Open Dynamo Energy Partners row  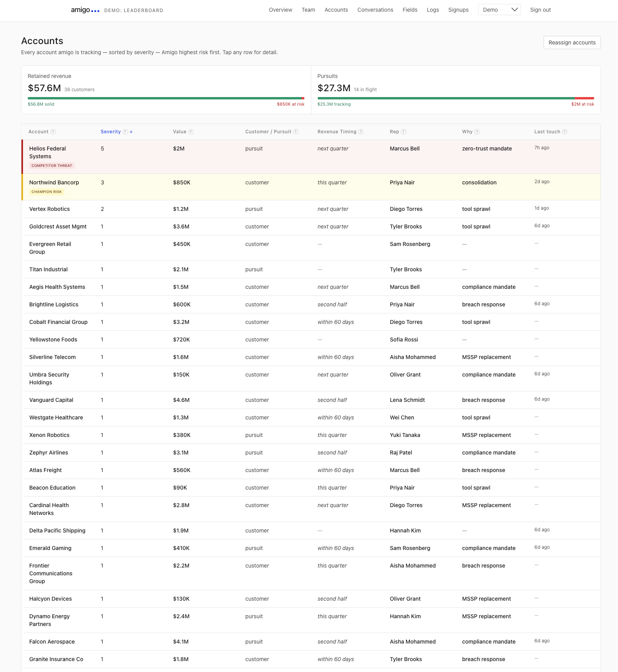click(311, 620)
